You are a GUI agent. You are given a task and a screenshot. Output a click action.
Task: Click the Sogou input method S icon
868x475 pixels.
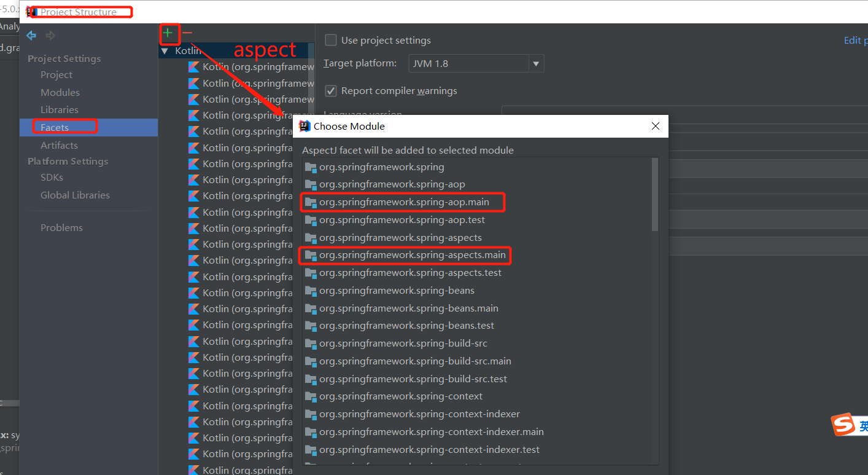843,424
